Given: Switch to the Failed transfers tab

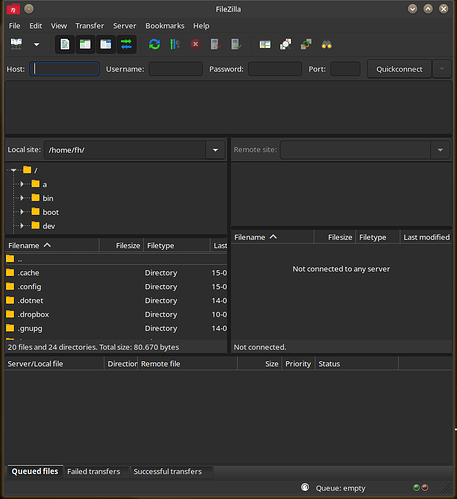Looking at the screenshot, I should [x=94, y=471].
